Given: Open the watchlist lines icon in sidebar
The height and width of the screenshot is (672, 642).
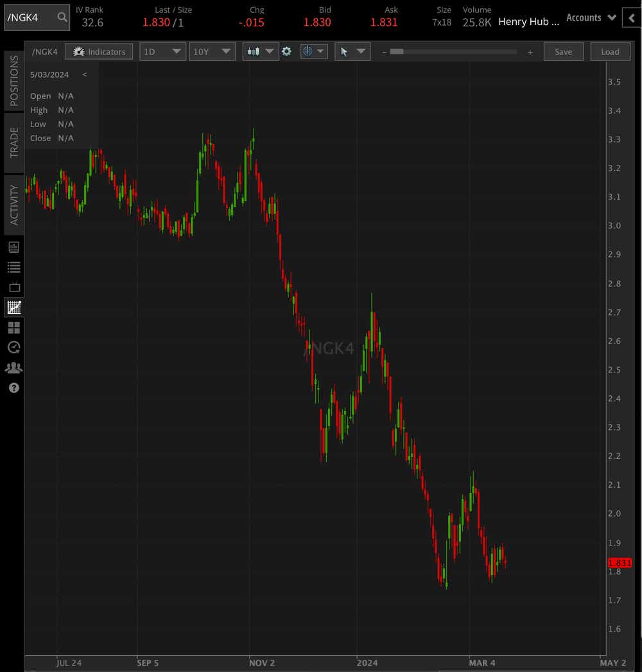Looking at the screenshot, I should click(x=13, y=268).
